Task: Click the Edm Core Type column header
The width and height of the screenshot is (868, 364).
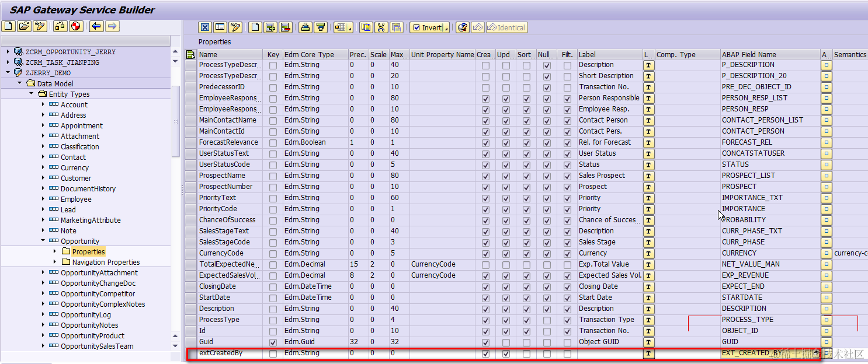Action: pyautogui.click(x=315, y=55)
